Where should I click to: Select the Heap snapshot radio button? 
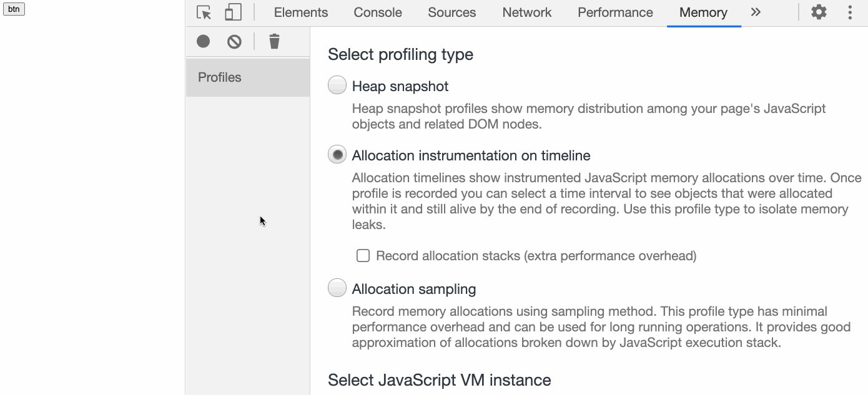pos(337,85)
